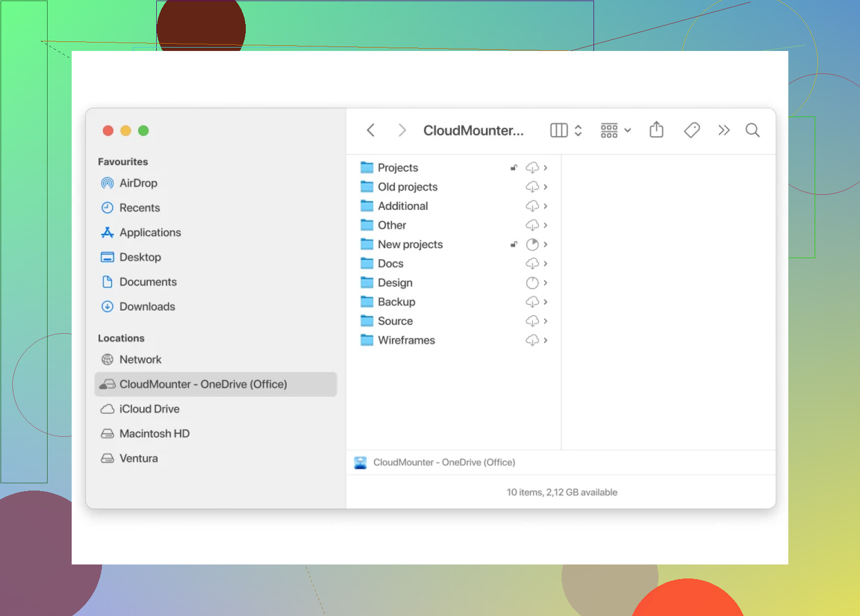Click the Share toolbar icon
860x616 pixels.
tap(657, 130)
